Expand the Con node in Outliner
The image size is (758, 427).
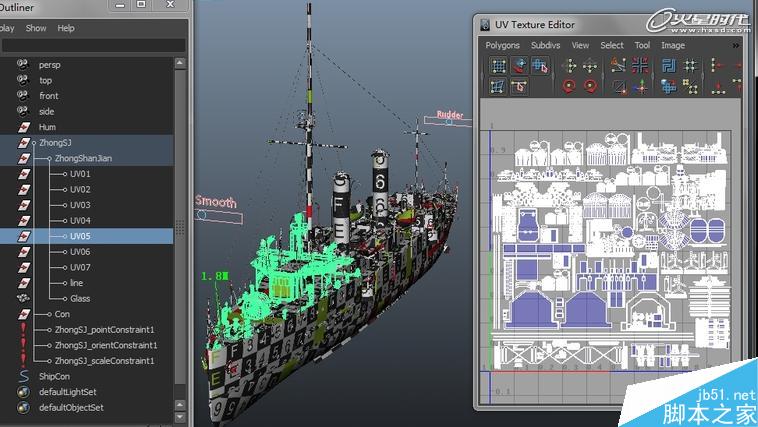pyautogui.click(x=49, y=314)
